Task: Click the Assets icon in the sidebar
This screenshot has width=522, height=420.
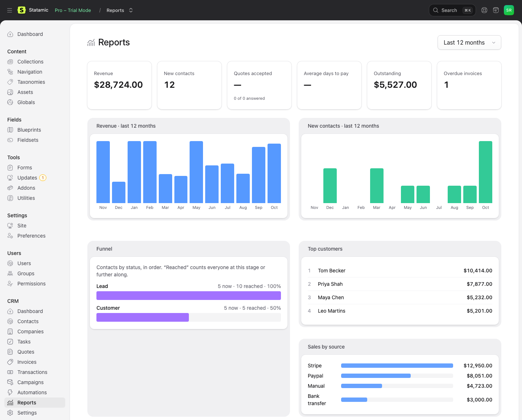Action: (10, 92)
